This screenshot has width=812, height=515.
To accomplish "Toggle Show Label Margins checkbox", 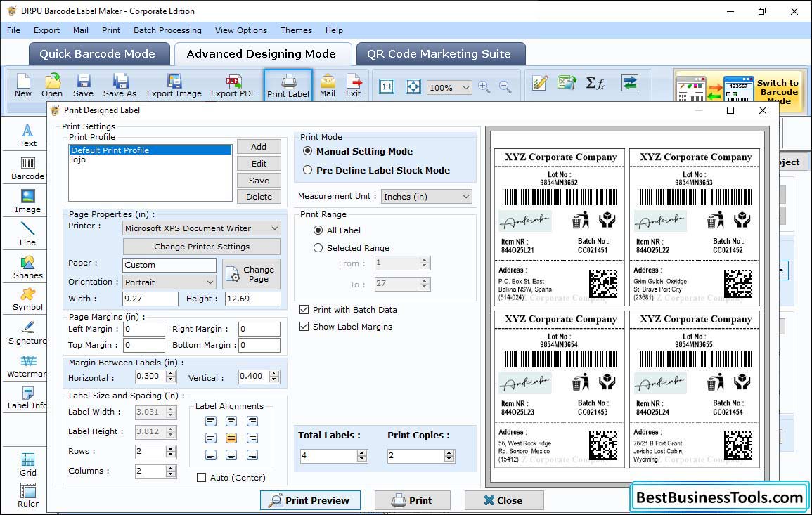I will click(x=304, y=327).
